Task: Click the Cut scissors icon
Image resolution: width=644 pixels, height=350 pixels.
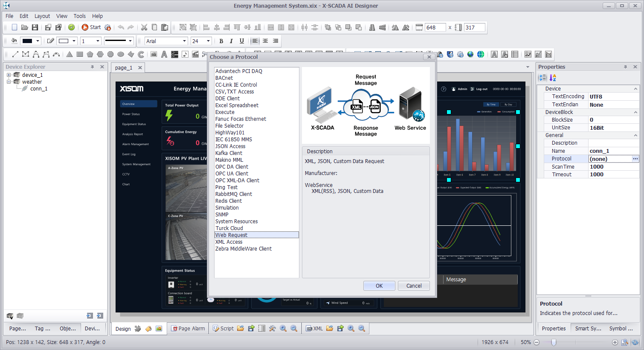Action: click(x=144, y=27)
